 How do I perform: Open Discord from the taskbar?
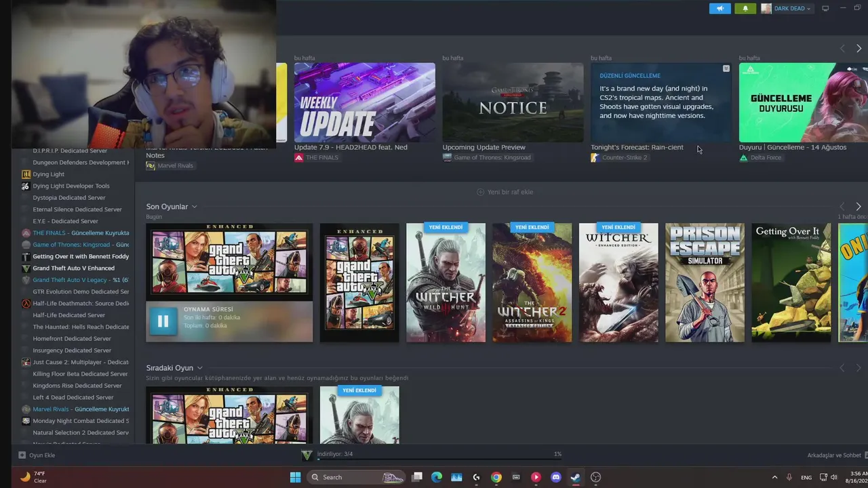coord(556,477)
